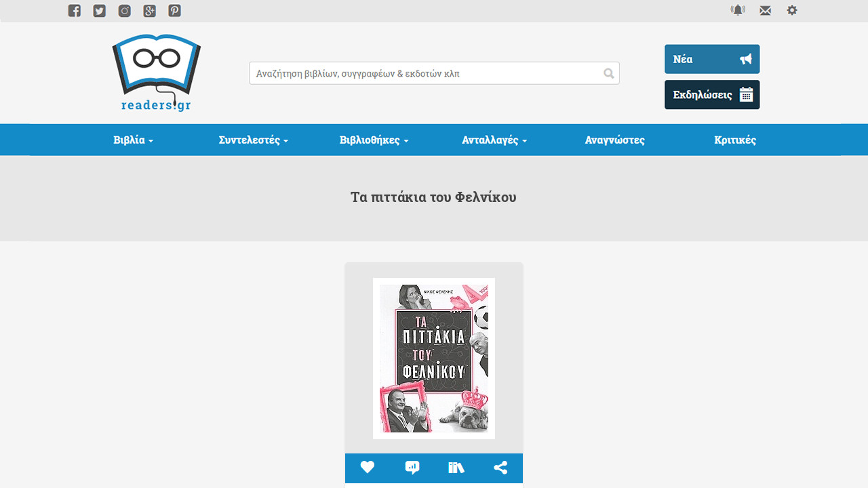Expand the Ανταλλαγές dropdown menu
This screenshot has width=868, height=488.
[495, 140]
